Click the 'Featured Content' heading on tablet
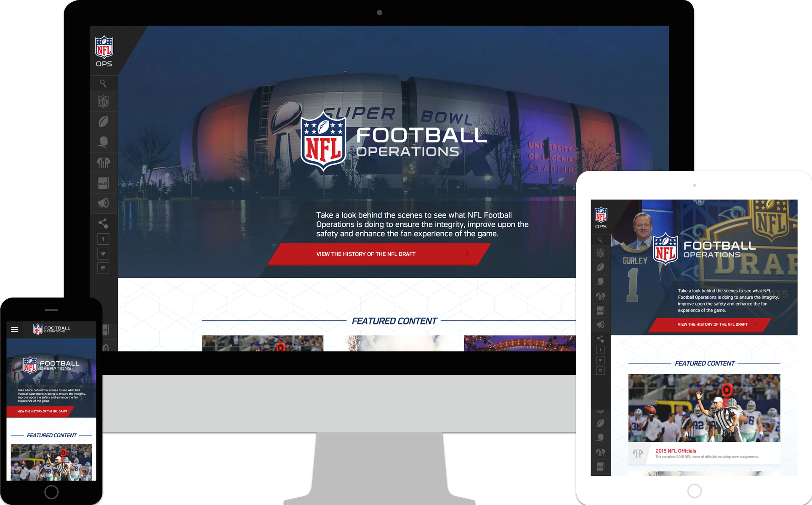This screenshot has width=812, height=505. [705, 363]
